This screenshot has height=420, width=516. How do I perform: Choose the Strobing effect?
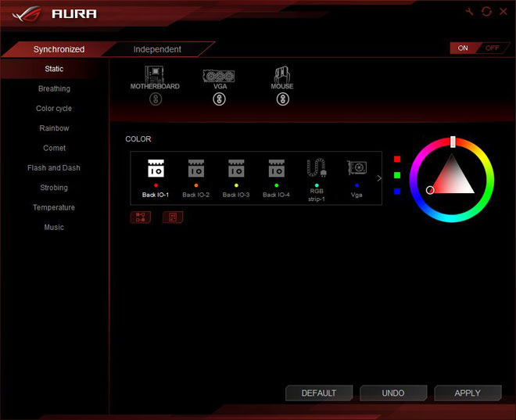pos(54,187)
